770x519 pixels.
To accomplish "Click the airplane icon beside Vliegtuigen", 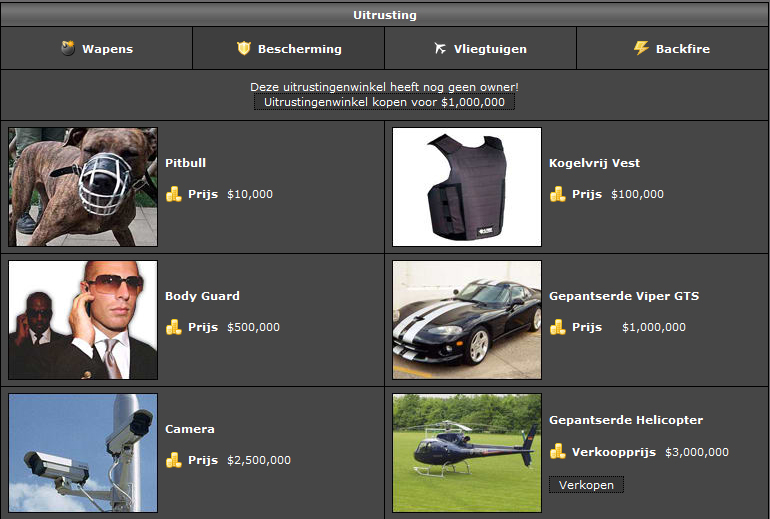I will tap(440, 48).
